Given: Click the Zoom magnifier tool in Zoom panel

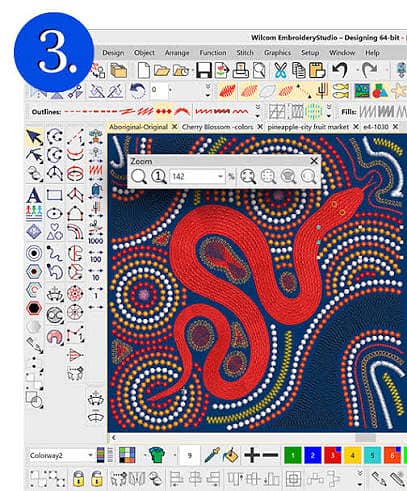Looking at the screenshot, I should tap(139, 176).
